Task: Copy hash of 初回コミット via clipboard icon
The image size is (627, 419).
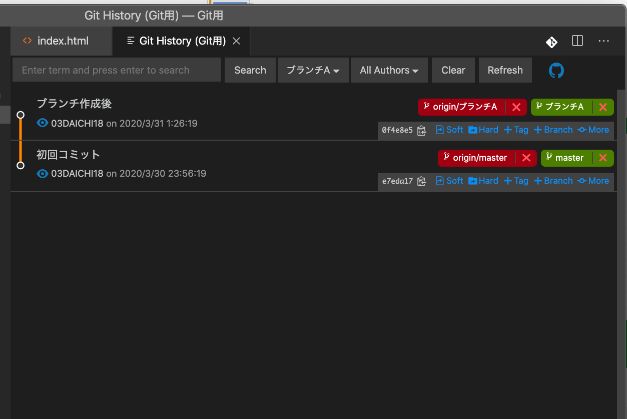Action: [x=421, y=182]
